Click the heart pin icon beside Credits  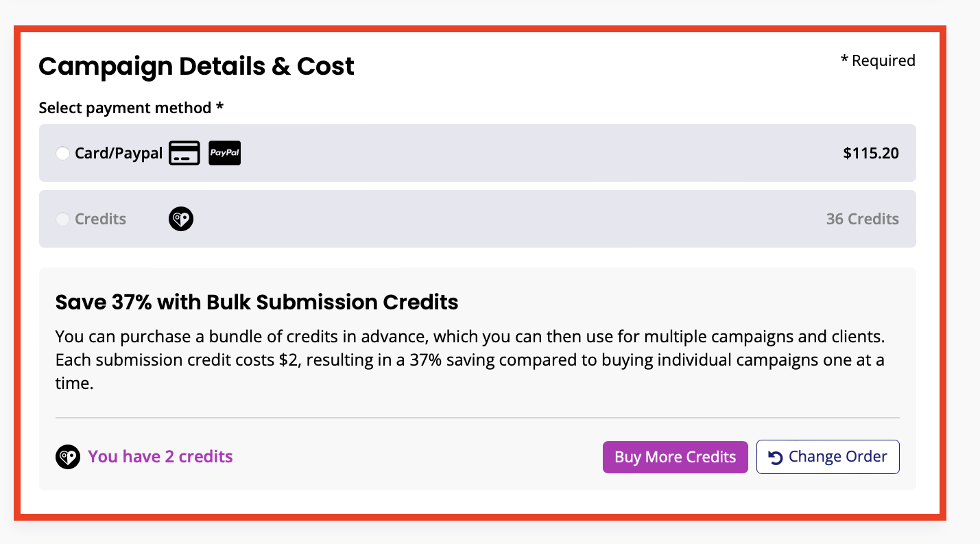tap(181, 220)
